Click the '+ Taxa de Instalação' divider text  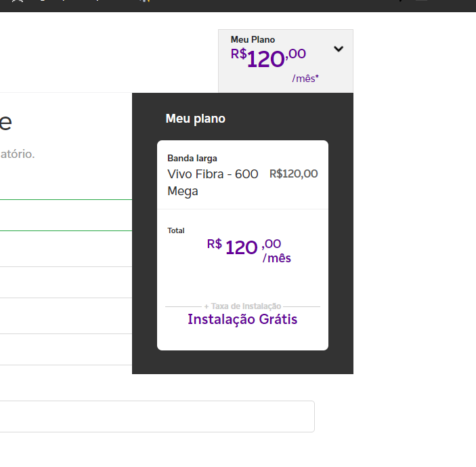click(x=242, y=306)
